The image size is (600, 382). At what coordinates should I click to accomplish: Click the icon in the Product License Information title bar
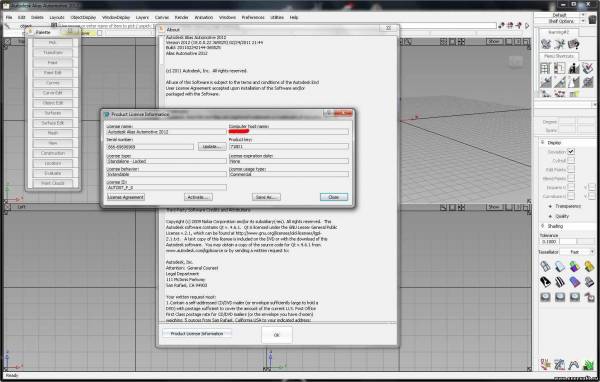coord(107,114)
